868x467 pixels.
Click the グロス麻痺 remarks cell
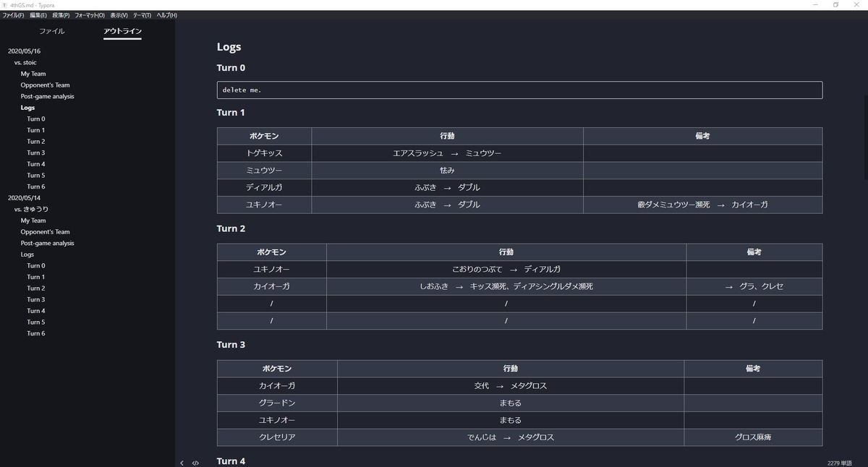coord(753,437)
